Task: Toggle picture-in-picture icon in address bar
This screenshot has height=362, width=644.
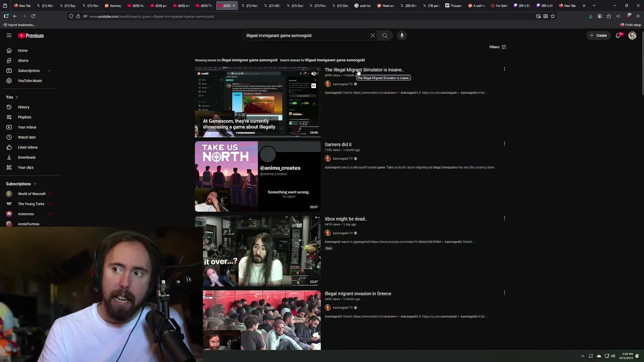Action: [538, 16]
